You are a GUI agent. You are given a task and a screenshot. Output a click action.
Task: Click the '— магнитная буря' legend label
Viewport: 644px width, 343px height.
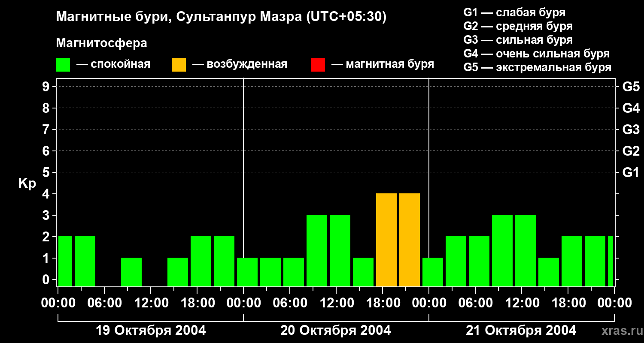pyautogui.click(x=383, y=64)
